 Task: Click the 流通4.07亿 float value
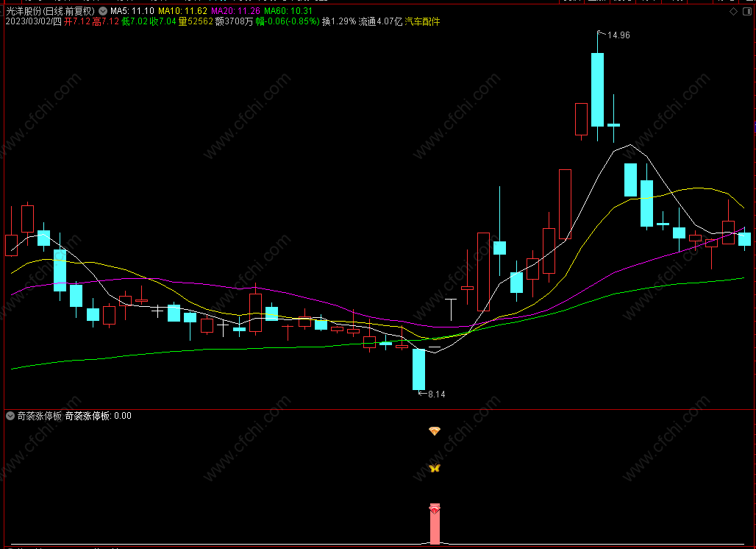point(380,21)
